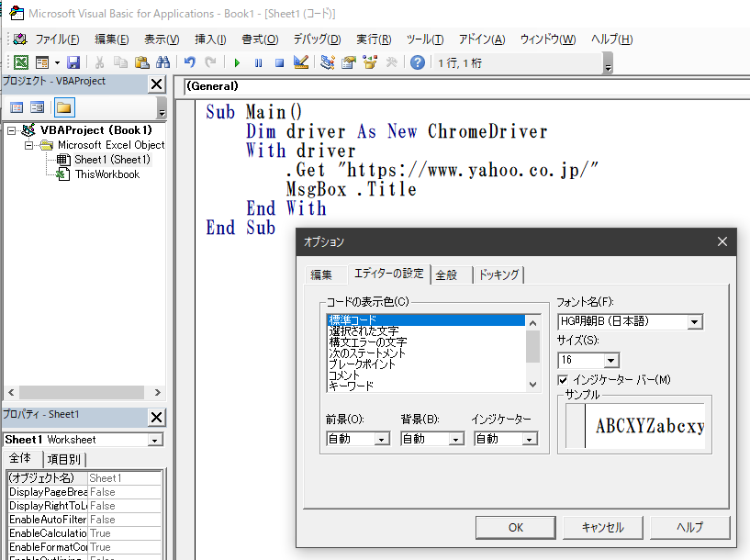
Task: Click right scroll arrow in Project panel
Action: [x=158, y=393]
